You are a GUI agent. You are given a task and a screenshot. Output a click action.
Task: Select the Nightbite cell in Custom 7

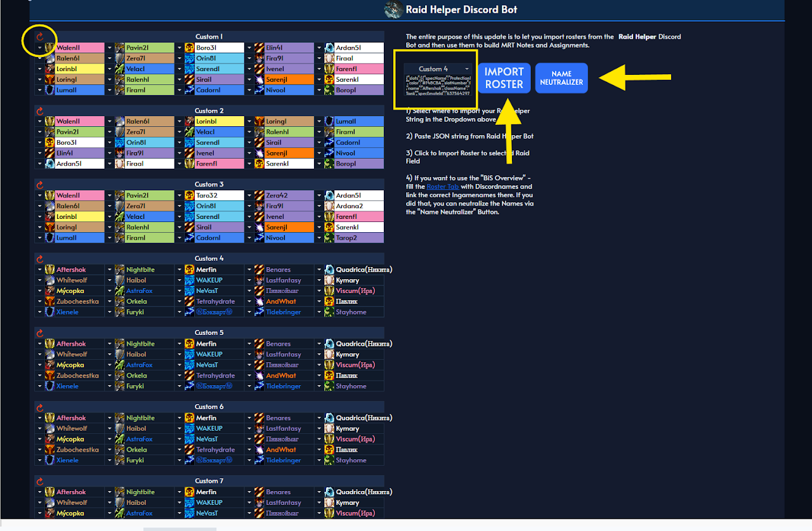pos(150,492)
